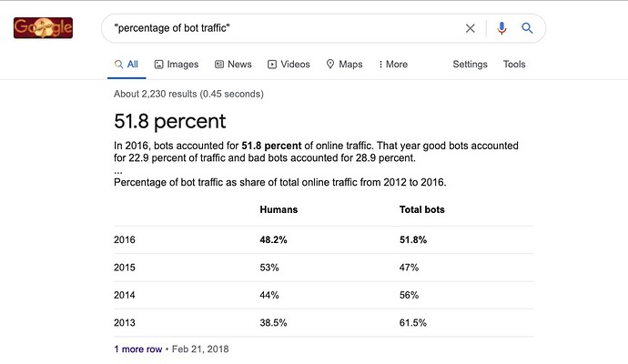This screenshot has width=628, height=364.
Task: Expand table via '1 more row' link
Action: point(137,349)
